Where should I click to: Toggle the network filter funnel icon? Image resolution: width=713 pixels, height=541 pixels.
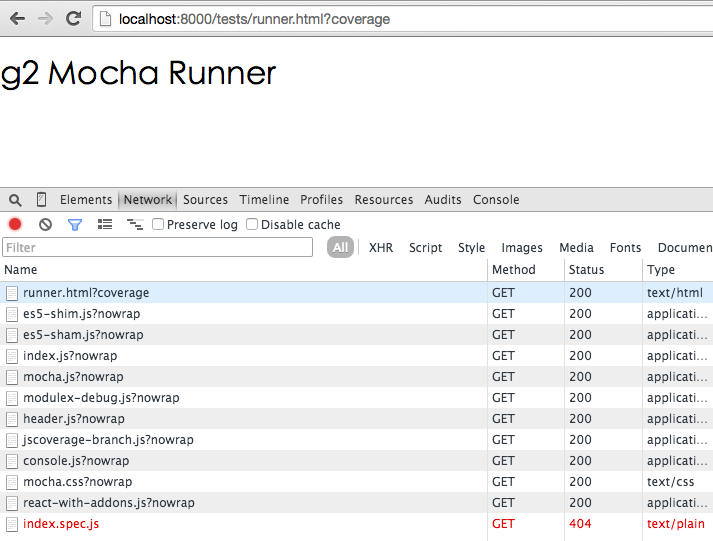pos(75,225)
